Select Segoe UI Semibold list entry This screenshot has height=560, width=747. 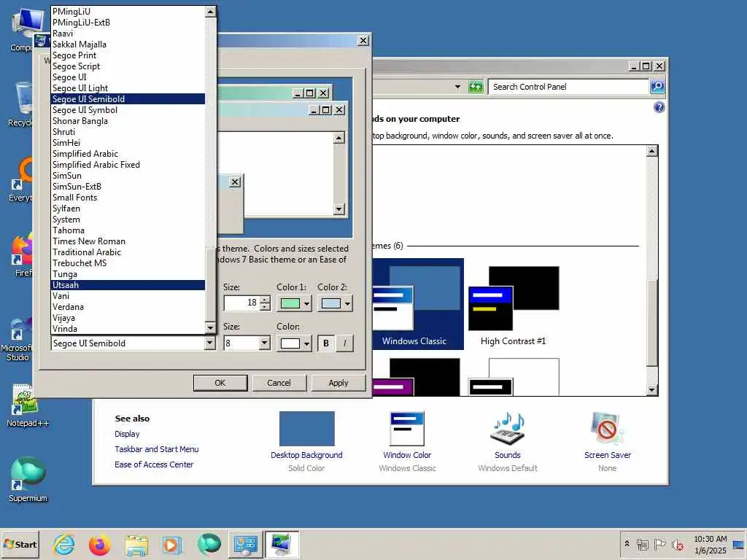point(128,99)
